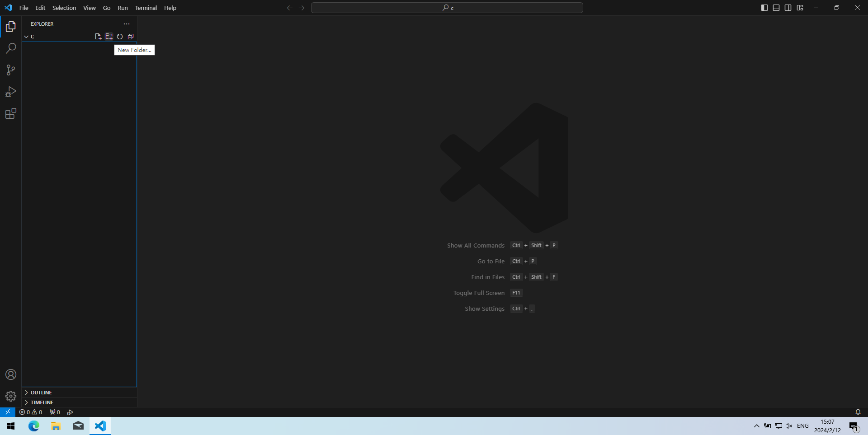
Task: Open the Source Control view
Action: (x=11, y=70)
